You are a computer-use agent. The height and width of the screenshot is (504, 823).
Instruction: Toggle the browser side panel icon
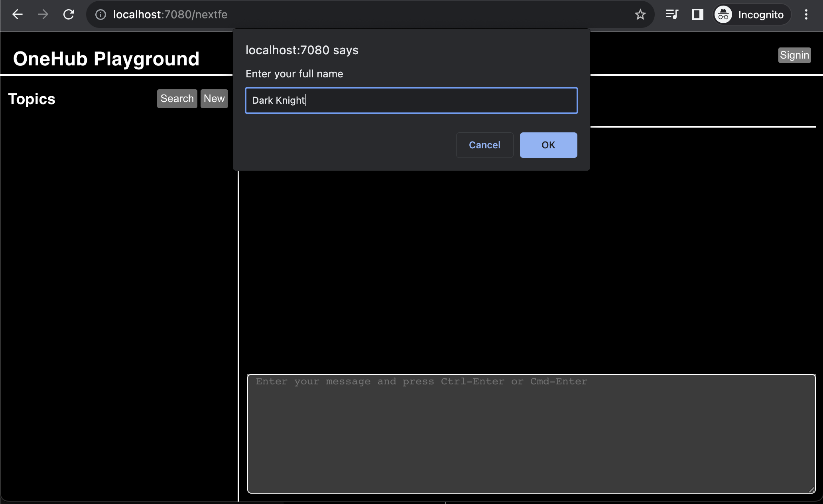697,15
